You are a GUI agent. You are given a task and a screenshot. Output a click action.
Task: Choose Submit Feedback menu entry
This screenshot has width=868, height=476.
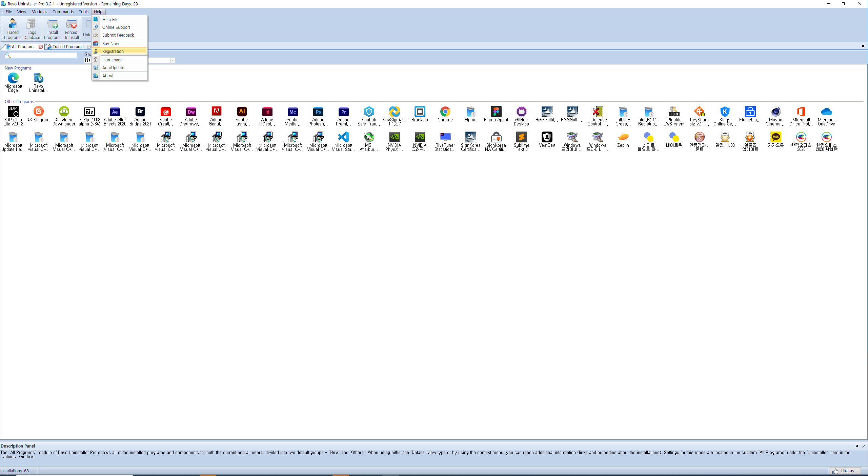120,35
